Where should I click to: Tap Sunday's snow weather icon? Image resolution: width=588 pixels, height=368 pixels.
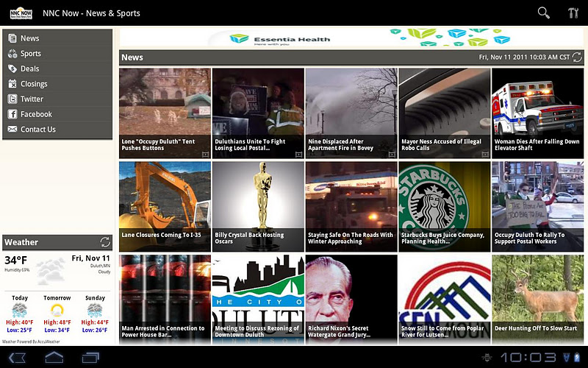coord(95,311)
